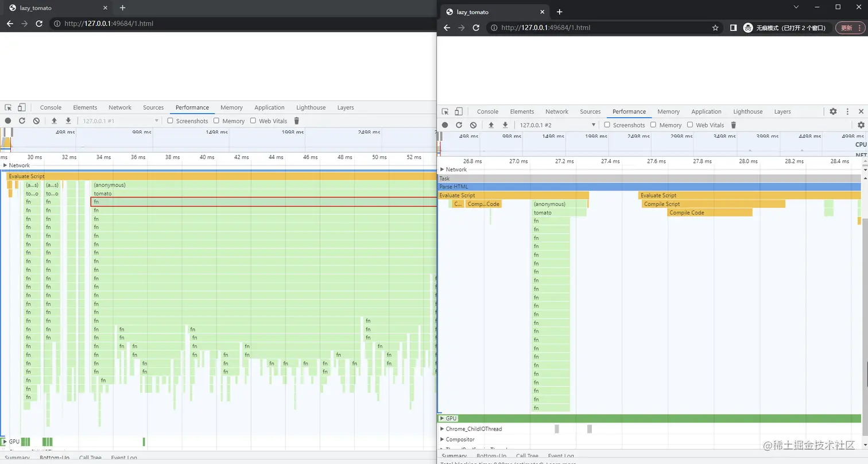
Task: Open capture settings gear in right Performance toolbar
Action: [861, 125]
